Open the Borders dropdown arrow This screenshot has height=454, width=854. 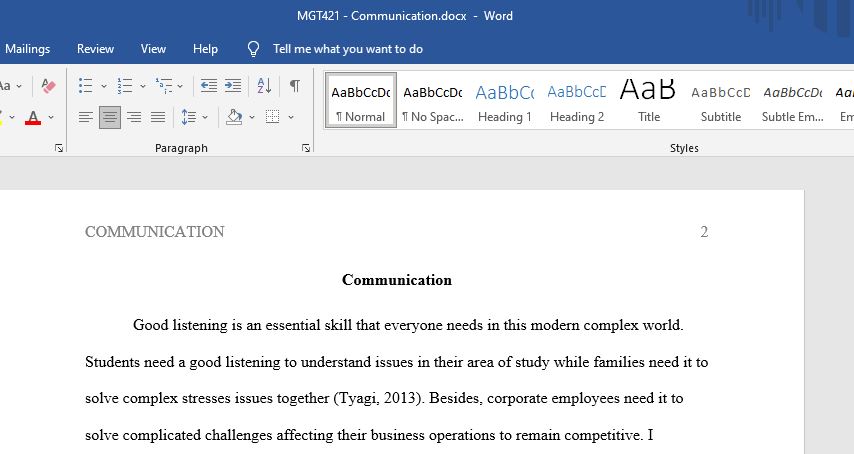[x=291, y=117]
